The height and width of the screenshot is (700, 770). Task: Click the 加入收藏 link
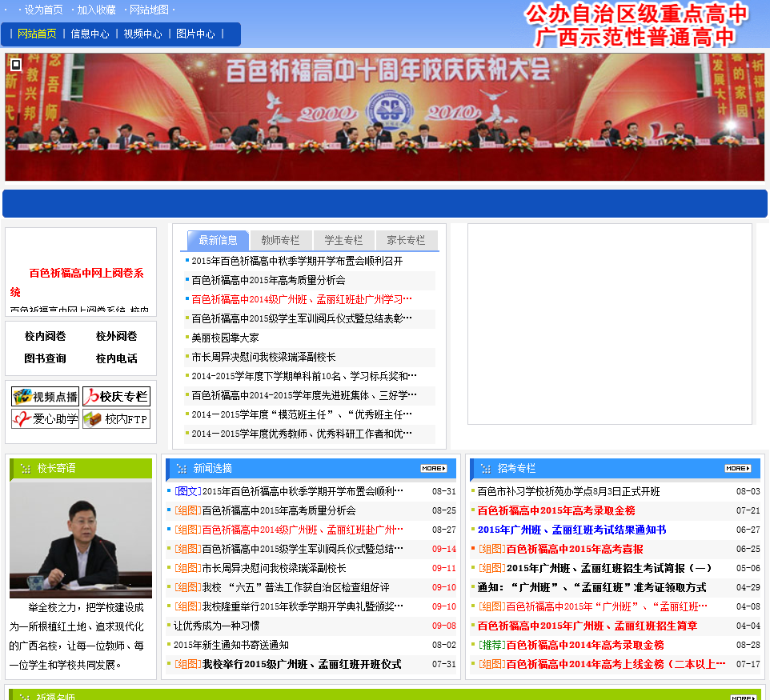[x=96, y=10]
